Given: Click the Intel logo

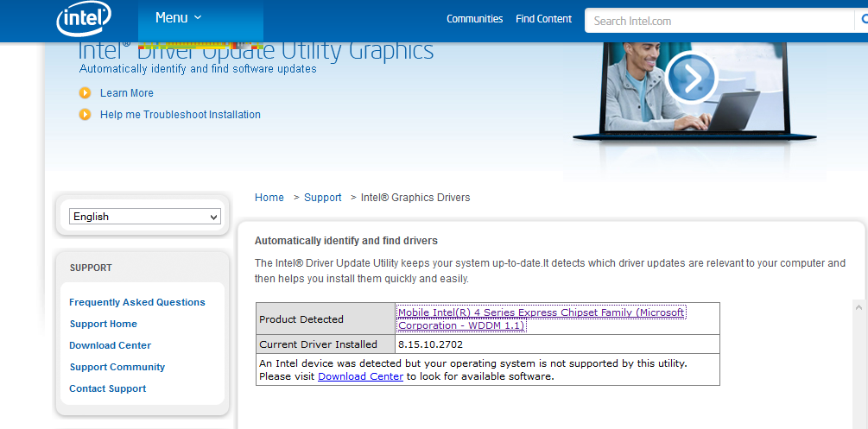Looking at the screenshot, I should (x=84, y=18).
